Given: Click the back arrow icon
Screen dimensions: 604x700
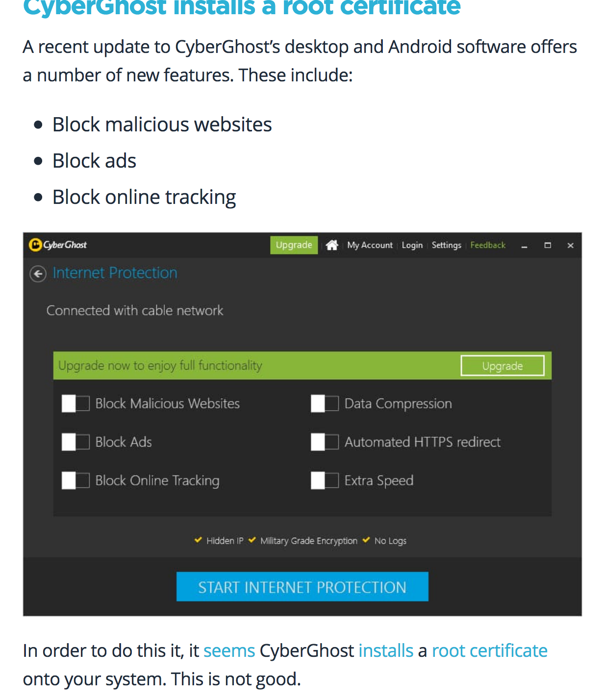Looking at the screenshot, I should coord(38,274).
